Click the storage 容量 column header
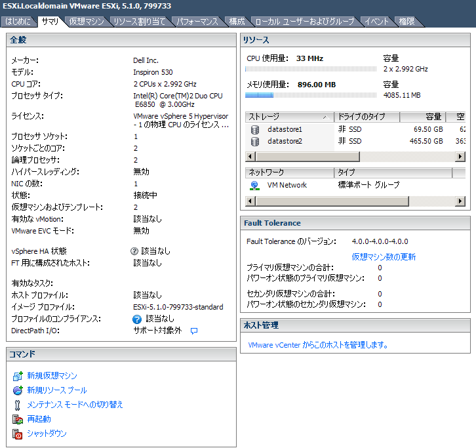Image resolution: width=476 pixels, height=448 pixels. [x=423, y=117]
